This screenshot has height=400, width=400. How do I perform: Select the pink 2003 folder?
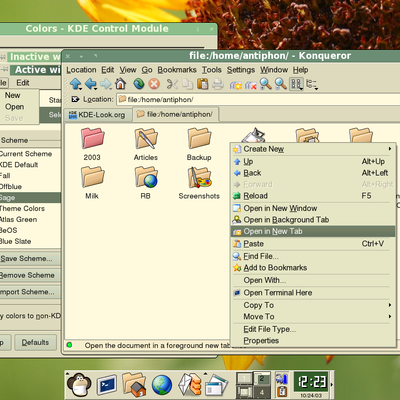[92, 138]
